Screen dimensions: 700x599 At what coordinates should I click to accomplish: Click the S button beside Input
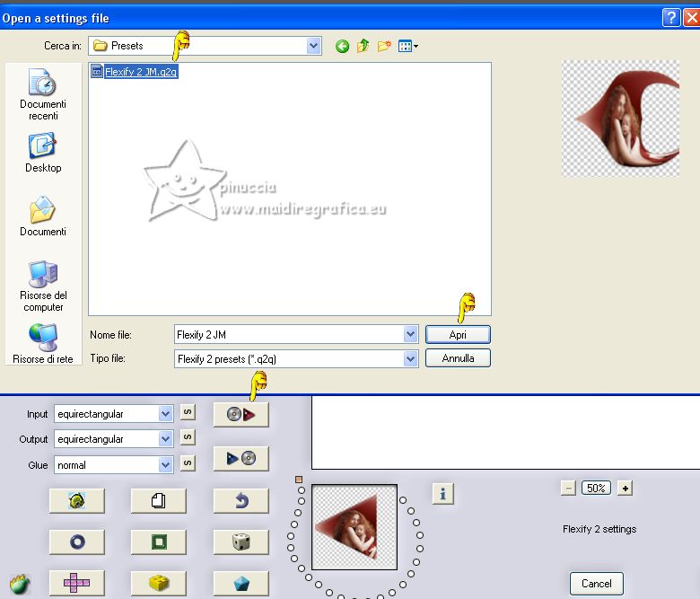[x=188, y=412]
